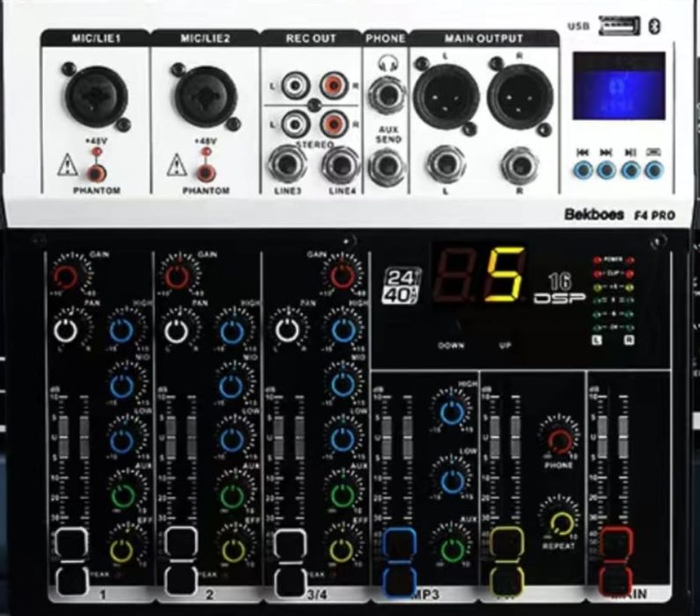The height and width of the screenshot is (616, 700).
Task: Click the warning triangle icon beside the MIC/LIE1 phantom switch
Action: point(68,165)
